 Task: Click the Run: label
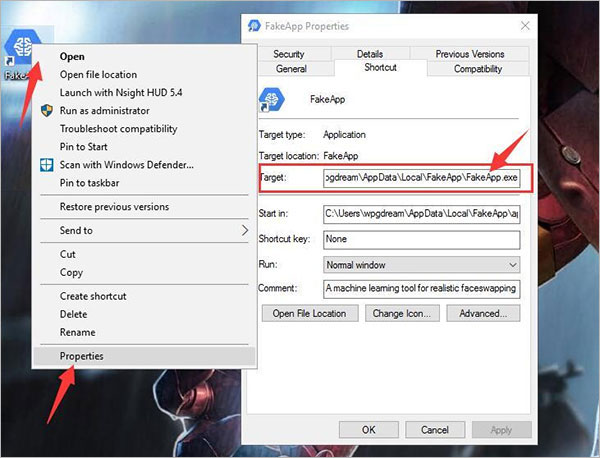coord(268,264)
